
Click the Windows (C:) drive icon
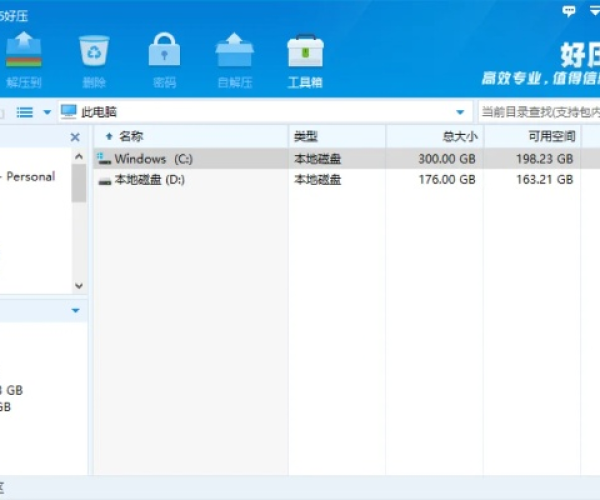[104, 159]
